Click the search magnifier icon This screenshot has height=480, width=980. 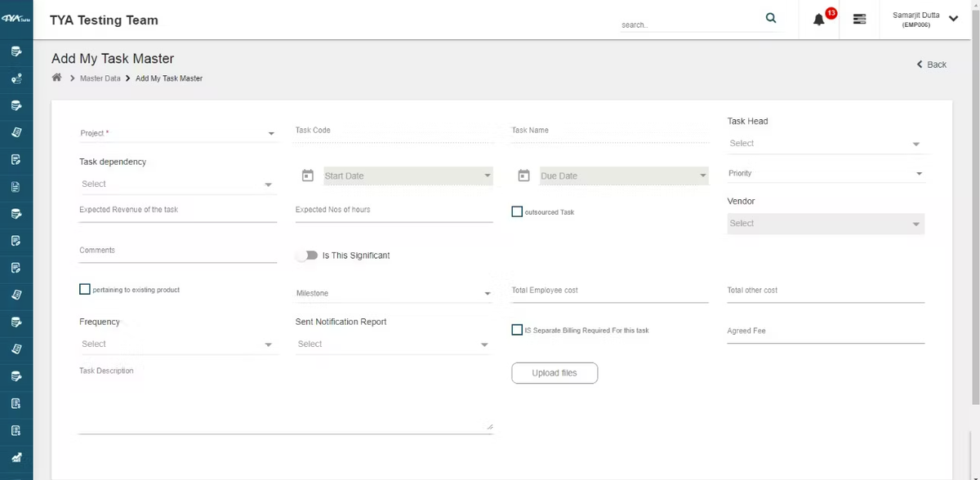[x=770, y=19]
